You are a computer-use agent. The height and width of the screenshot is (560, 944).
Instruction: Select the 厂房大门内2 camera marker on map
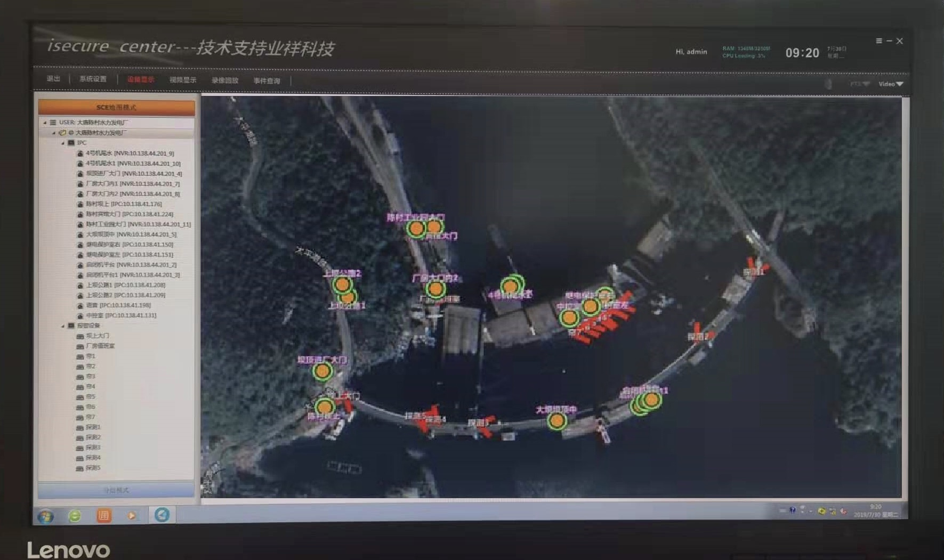click(435, 289)
